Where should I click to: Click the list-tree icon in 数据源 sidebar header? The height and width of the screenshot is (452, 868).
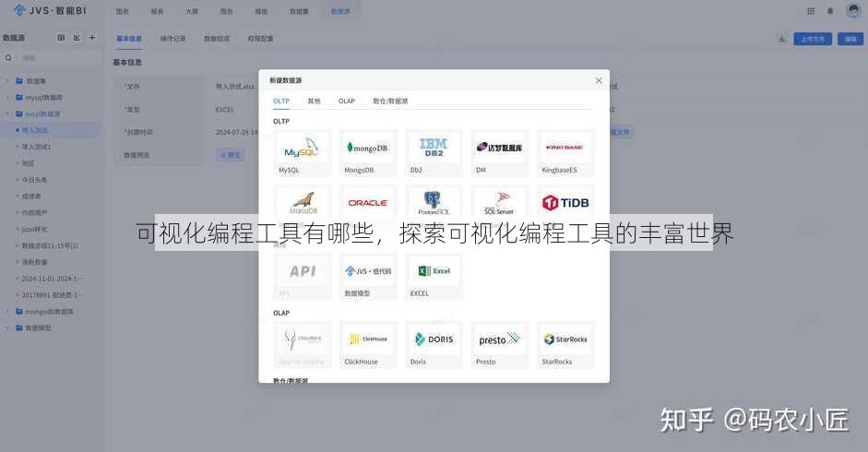tap(77, 38)
